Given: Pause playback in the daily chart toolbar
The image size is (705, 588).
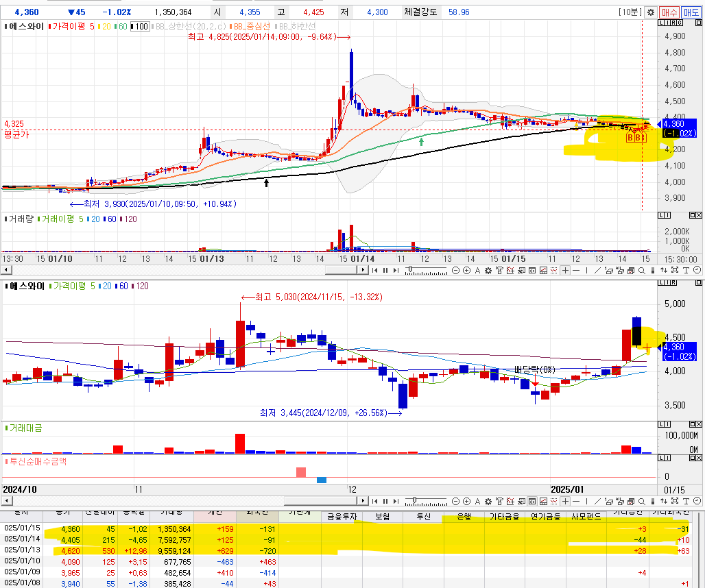Looking at the screenshot, I should click(x=385, y=501).
